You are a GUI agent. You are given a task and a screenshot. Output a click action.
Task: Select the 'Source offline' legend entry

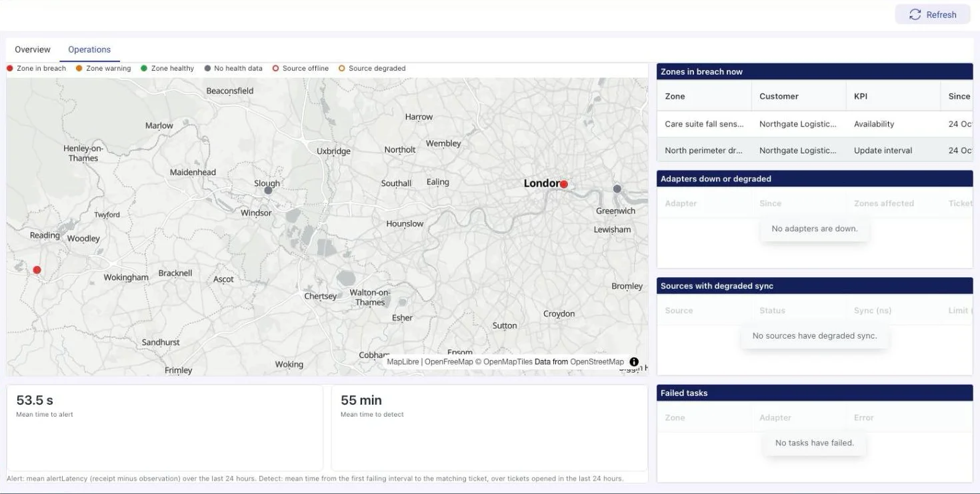[x=300, y=68]
